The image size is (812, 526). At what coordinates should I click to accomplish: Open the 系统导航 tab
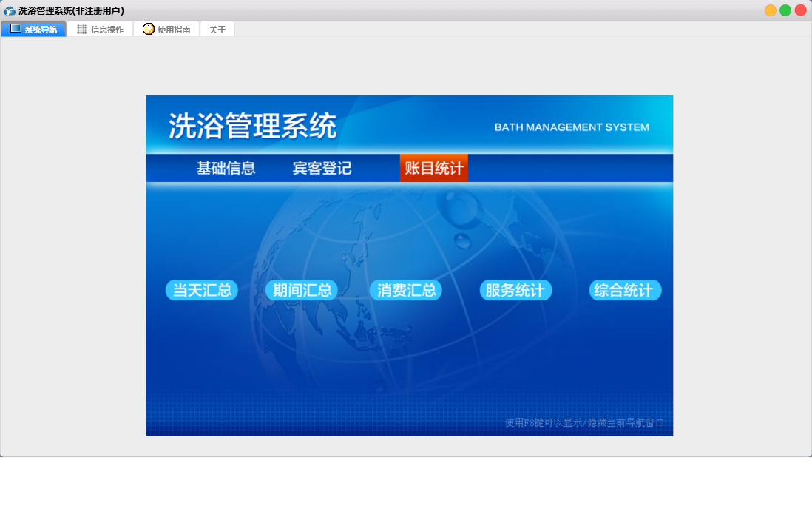(x=33, y=29)
